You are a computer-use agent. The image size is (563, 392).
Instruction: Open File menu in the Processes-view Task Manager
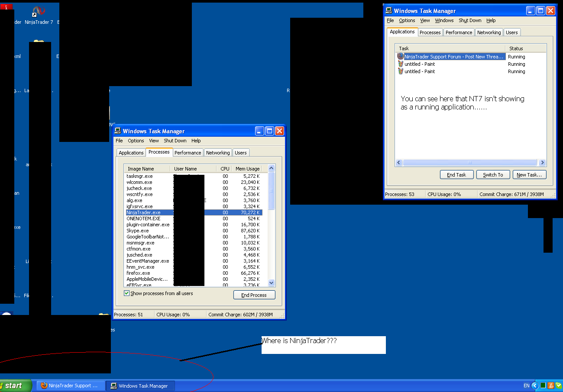[x=119, y=141]
